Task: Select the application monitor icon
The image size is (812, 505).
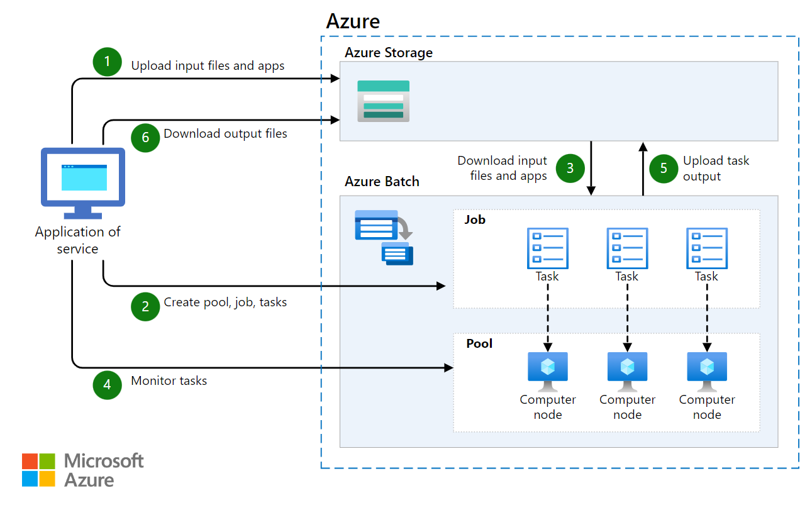Action: [x=82, y=184]
